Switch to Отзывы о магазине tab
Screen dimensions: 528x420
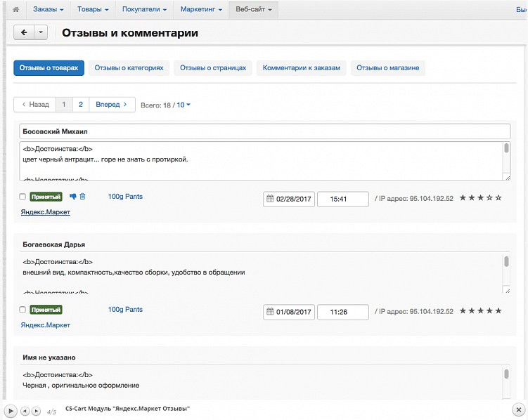[x=388, y=68]
